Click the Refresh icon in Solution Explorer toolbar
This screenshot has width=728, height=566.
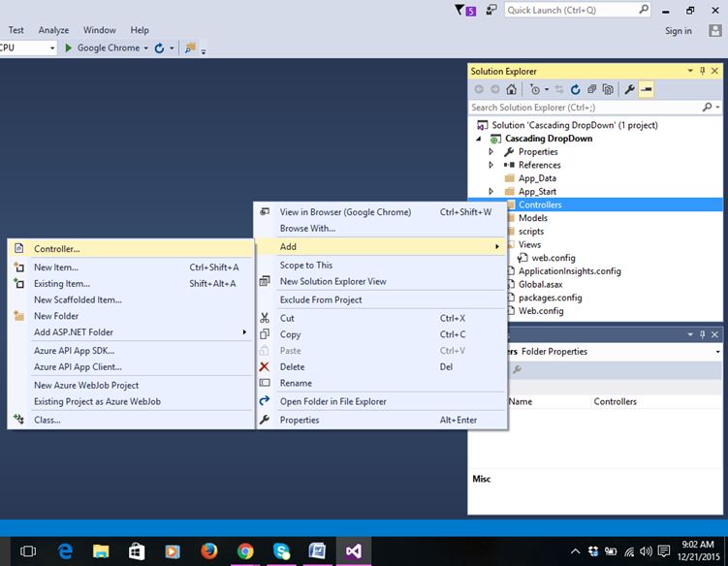[x=575, y=89]
